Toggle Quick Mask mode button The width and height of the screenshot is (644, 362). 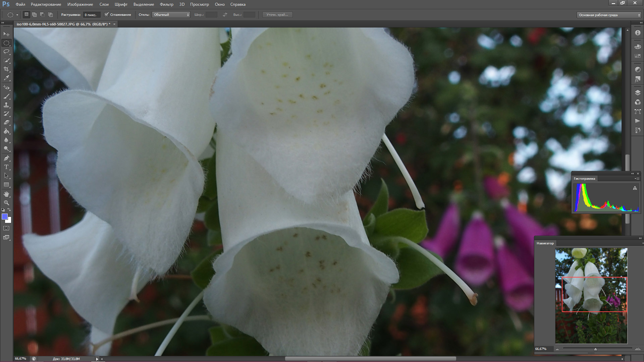(x=6, y=228)
